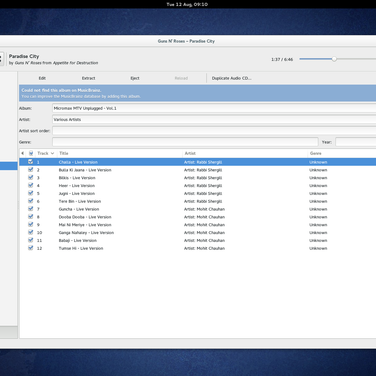Click Rabbi Shergill artist cell of track 1
This screenshot has width=376, height=376.
click(203, 162)
